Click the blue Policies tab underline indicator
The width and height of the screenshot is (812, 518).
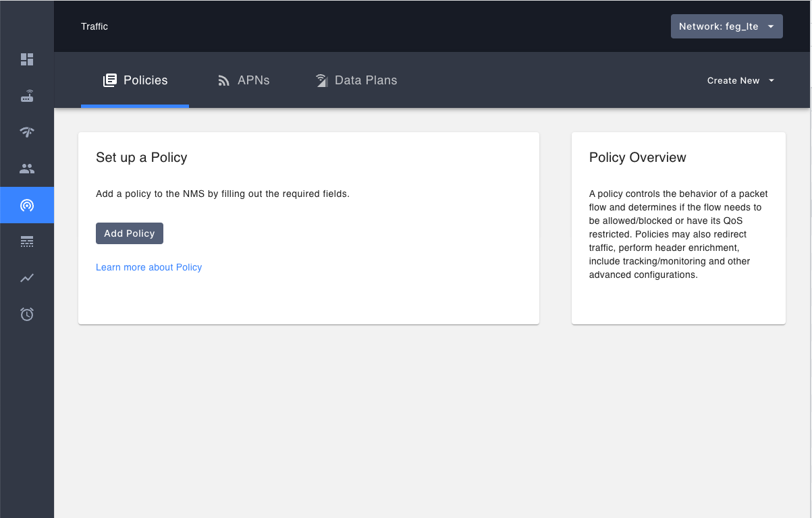pyautogui.click(x=134, y=105)
